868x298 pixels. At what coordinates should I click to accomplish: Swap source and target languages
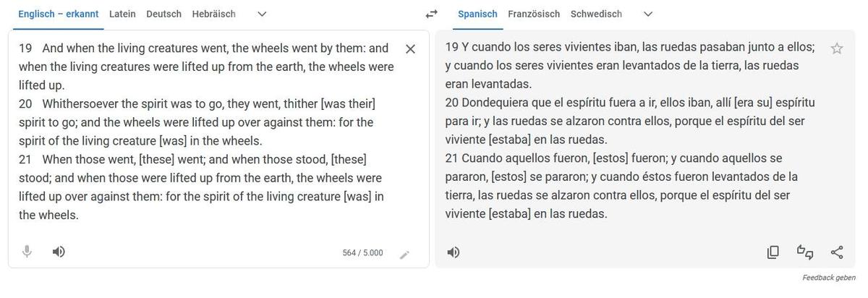432,14
